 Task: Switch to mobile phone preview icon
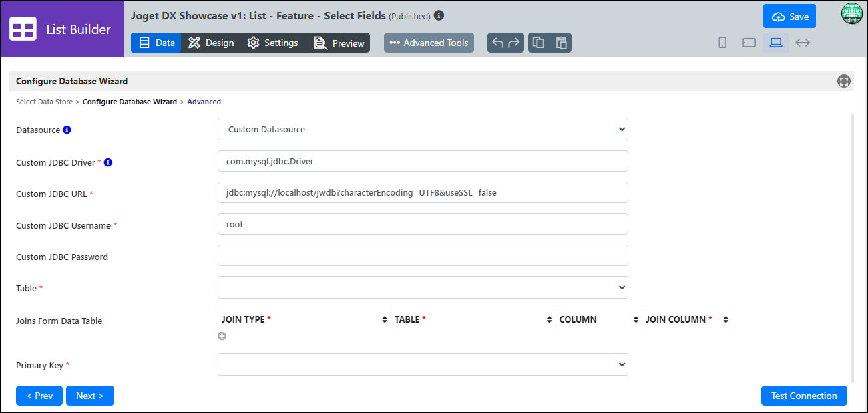pos(722,43)
